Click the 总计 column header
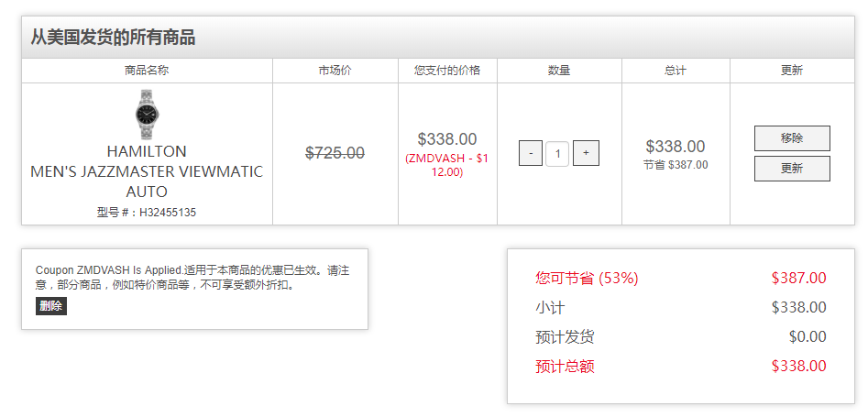 (x=676, y=71)
